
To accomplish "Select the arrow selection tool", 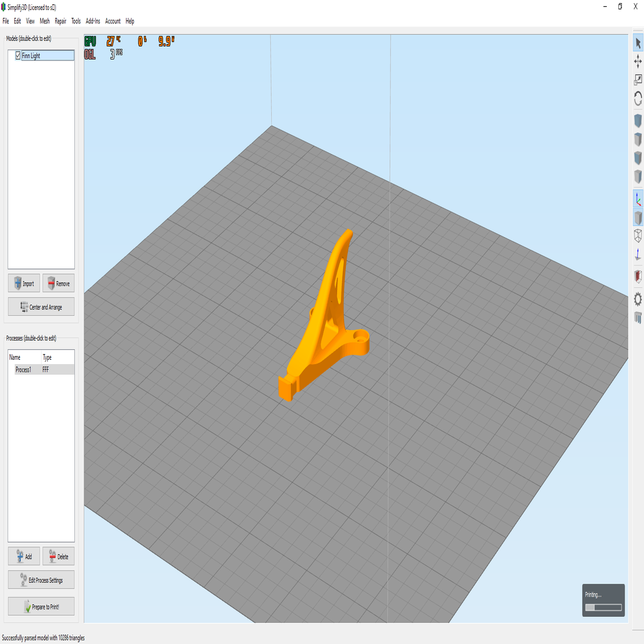I will [x=637, y=42].
